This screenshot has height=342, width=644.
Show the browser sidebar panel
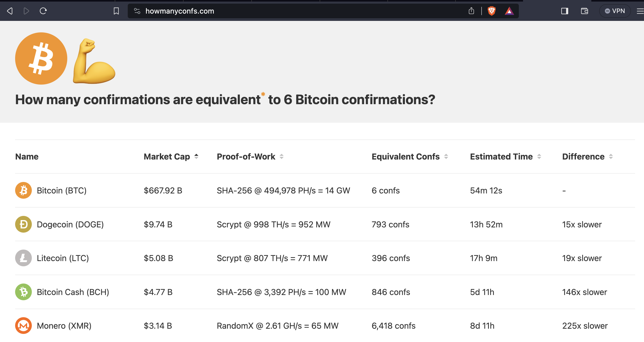(x=564, y=11)
